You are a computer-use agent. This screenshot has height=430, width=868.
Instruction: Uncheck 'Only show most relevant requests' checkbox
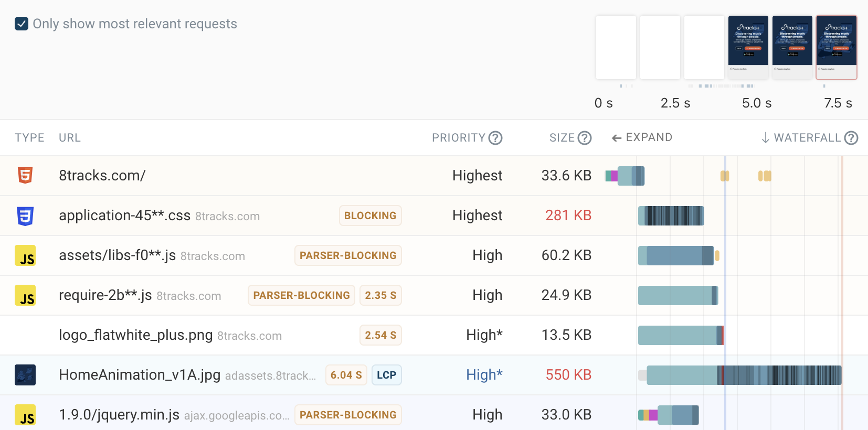(22, 24)
